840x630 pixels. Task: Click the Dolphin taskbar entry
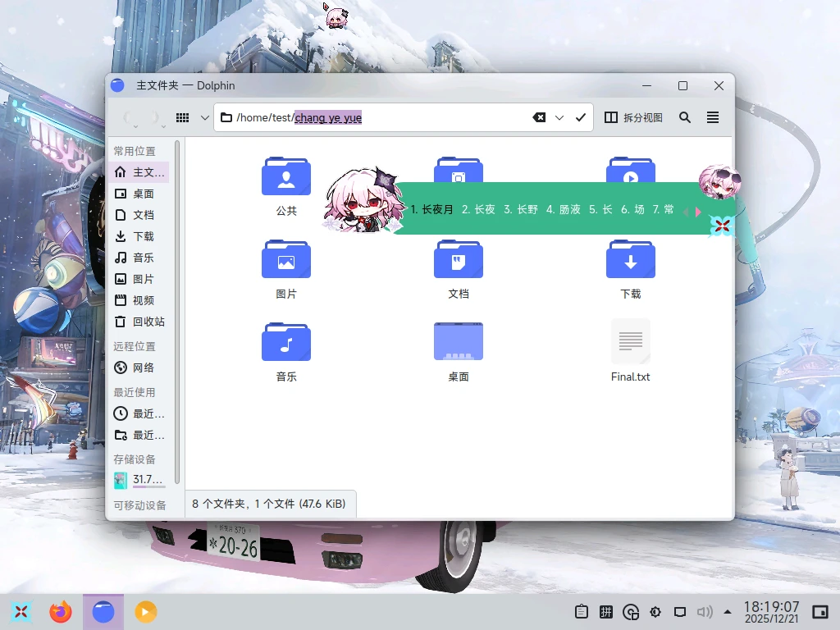pyautogui.click(x=103, y=611)
